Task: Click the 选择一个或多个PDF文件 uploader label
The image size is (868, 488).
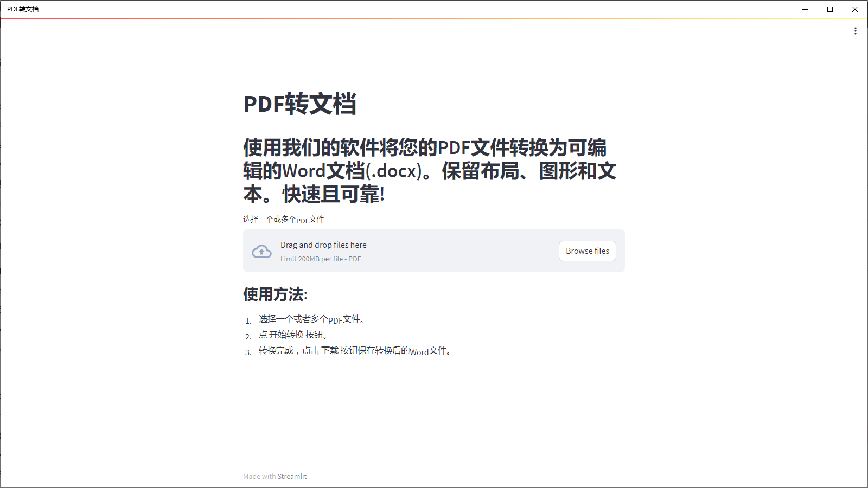Action: pyautogui.click(x=284, y=220)
